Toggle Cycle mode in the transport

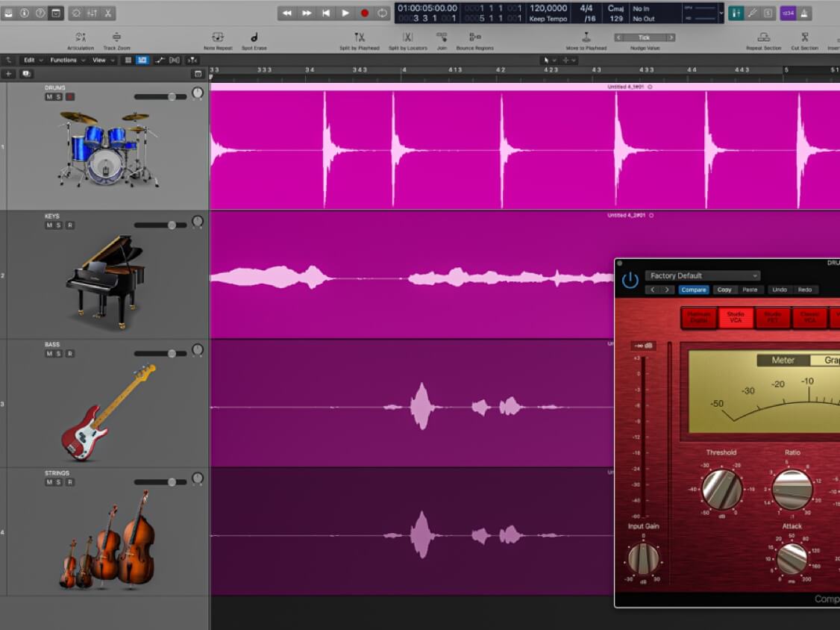pos(382,13)
